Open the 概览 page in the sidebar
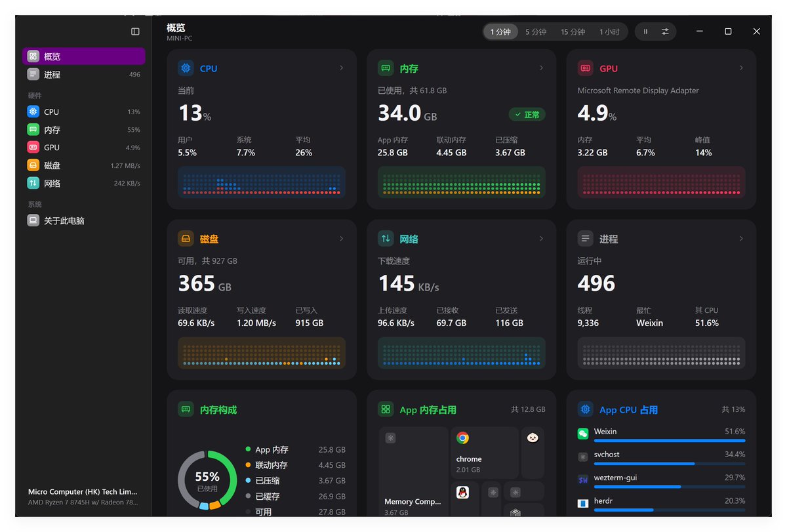Image resolution: width=787 pixels, height=532 pixels. click(x=84, y=56)
